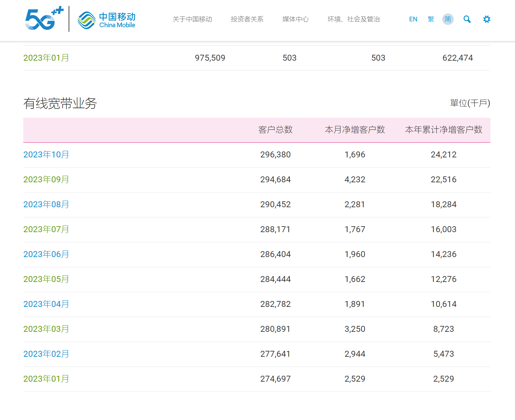The width and height of the screenshot is (515, 420).
Task: Open 环境、社会及管治 menu
Action: tap(354, 19)
